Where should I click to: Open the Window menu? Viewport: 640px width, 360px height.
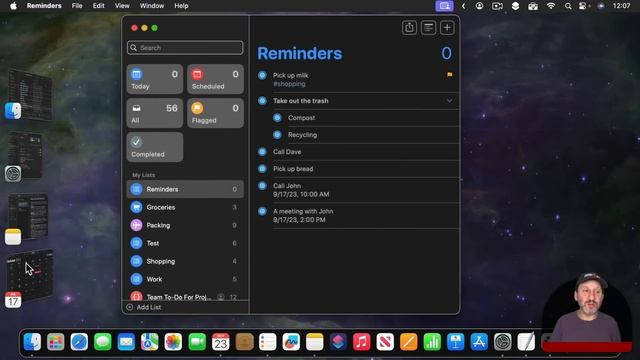pos(152,6)
